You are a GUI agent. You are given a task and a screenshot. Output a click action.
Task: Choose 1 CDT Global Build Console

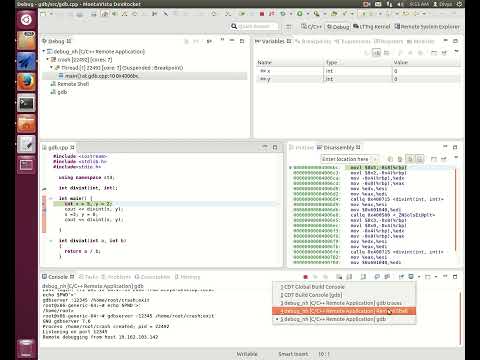344,287
